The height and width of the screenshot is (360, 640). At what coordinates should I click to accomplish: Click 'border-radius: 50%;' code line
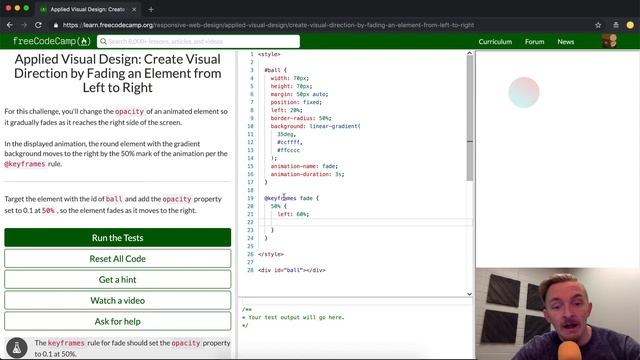(x=301, y=118)
